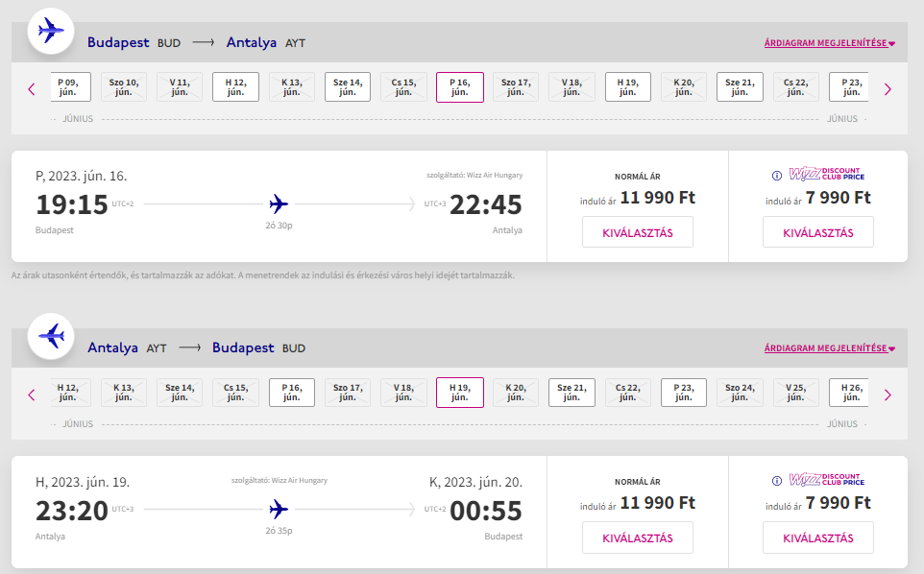Show next return dates with right arrow
Image resolution: width=924 pixels, height=574 pixels.
pyautogui.click(x=888, y=395)
